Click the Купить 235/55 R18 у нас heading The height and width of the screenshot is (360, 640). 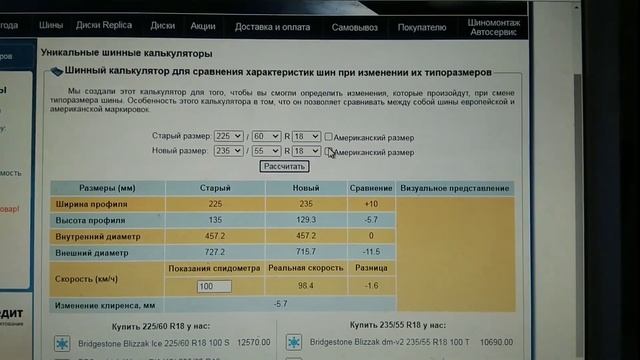(x=398, y=325)
